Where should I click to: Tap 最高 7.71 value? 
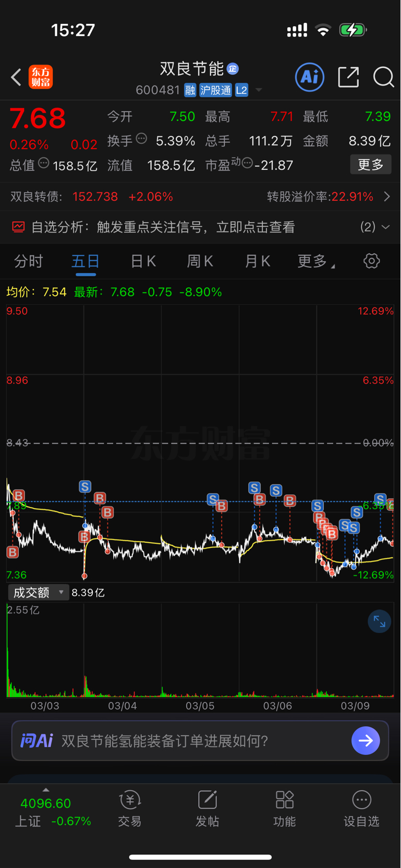[x=282, y=116]
